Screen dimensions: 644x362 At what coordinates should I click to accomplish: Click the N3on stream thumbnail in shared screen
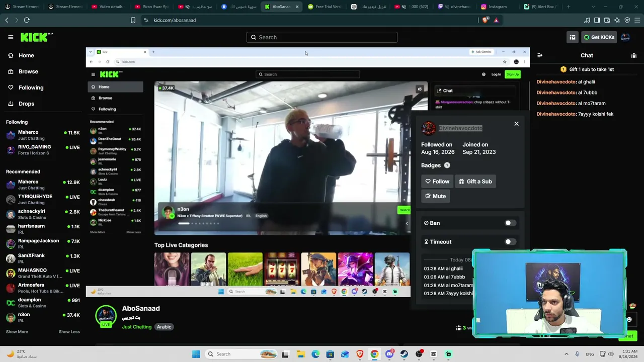coord(291,158)
